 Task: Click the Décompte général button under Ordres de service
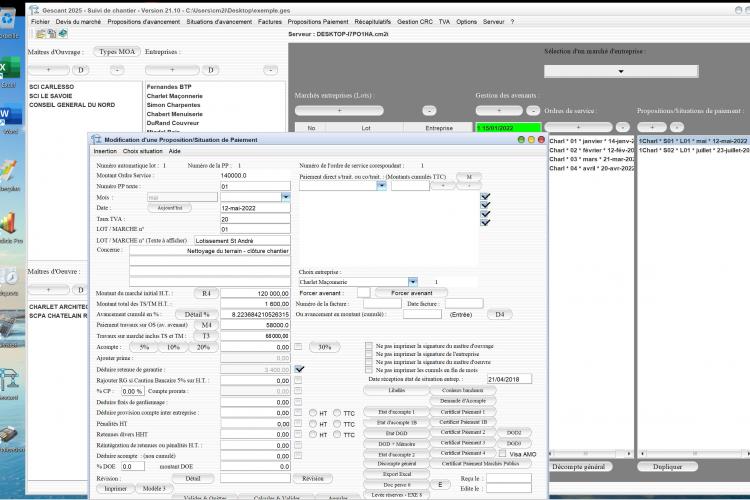tap(578, 467)
